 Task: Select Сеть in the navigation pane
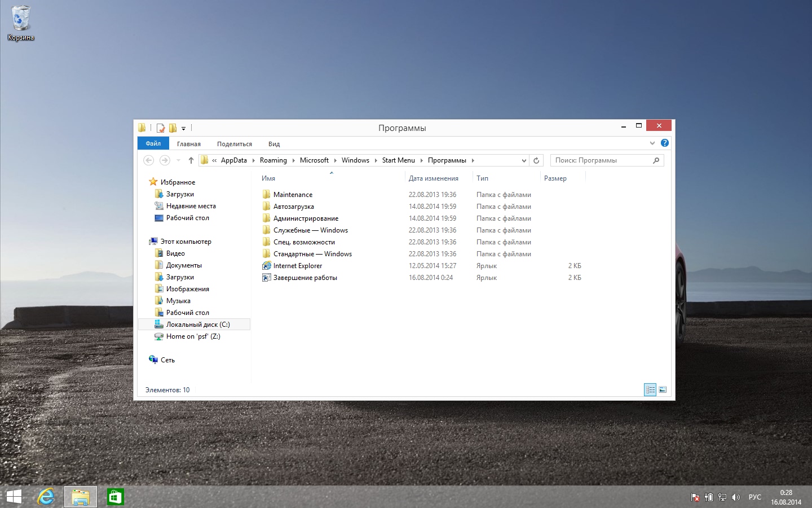pyautogui.click(x=167, y=360)
